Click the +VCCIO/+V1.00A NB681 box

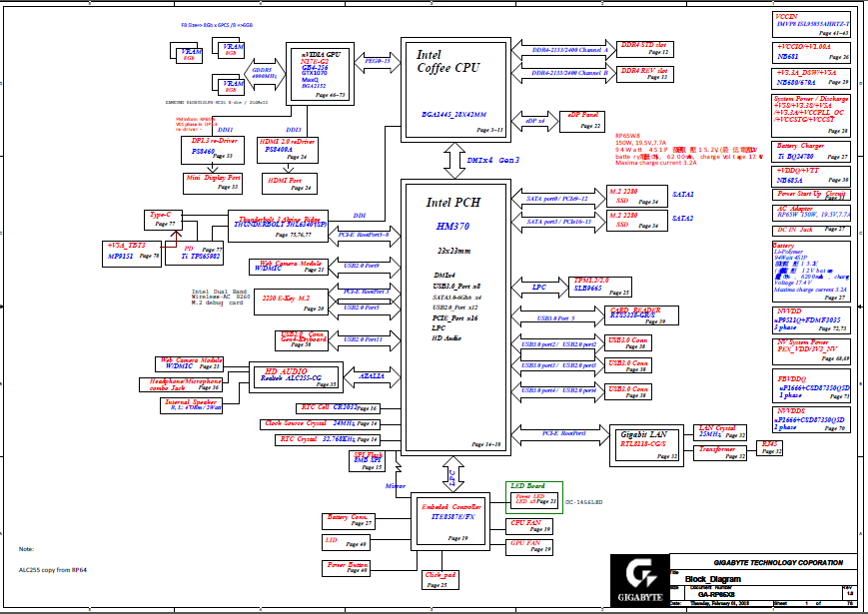(x=811, y=52)
